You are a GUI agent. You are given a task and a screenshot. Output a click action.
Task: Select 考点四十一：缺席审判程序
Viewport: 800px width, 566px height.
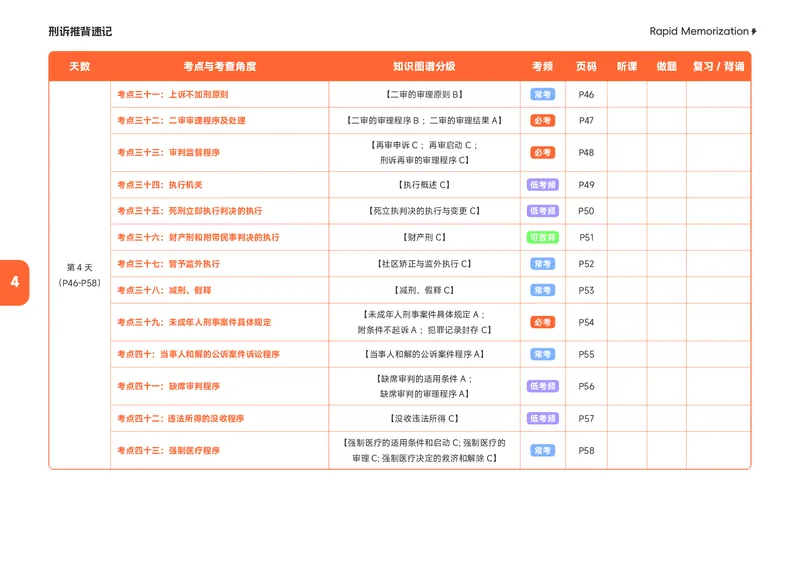coord(168,386)
